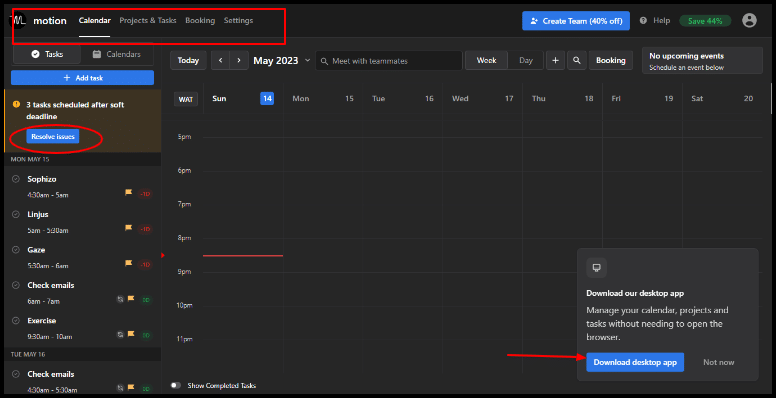Click the -1D badge on Linjus

tap(145, 229)
